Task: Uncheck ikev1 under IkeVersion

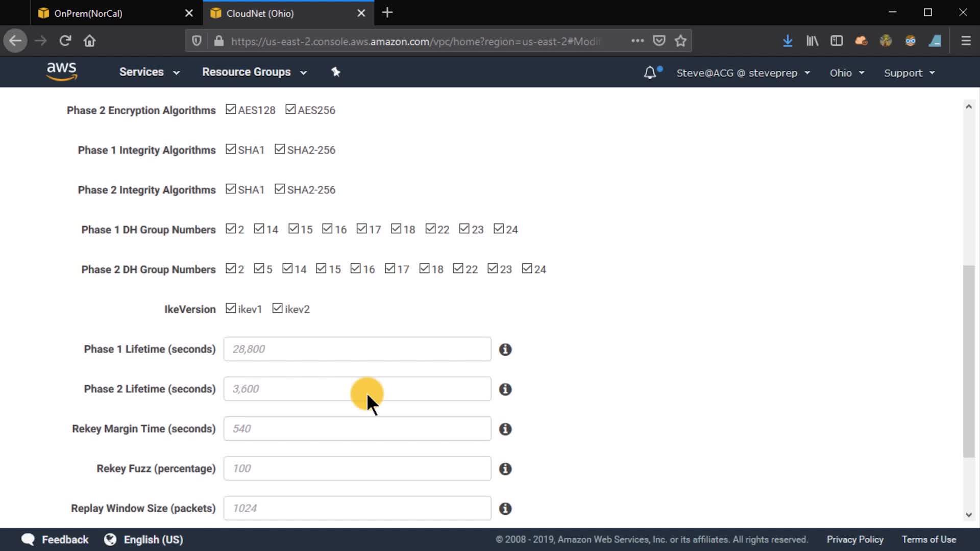Action: 231,308
